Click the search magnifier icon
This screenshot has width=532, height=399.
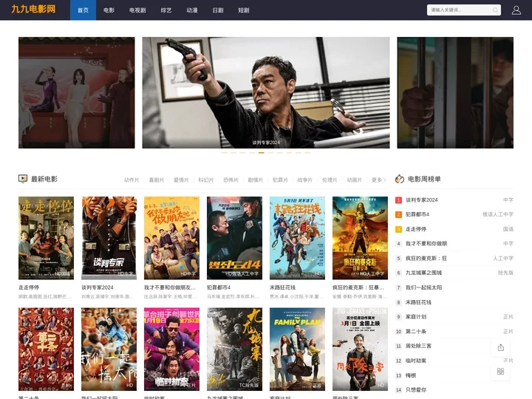[495, 10]
